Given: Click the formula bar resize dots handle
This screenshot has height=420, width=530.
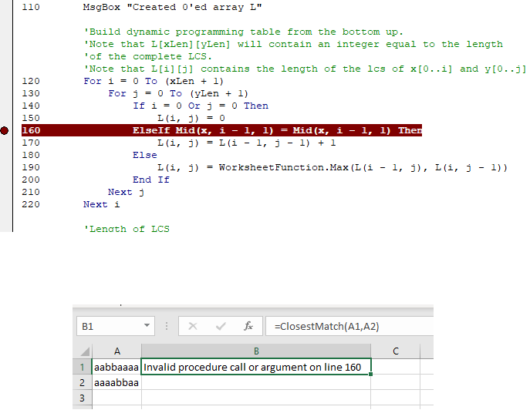Looking at the screenshot, I should coord(167,326).
